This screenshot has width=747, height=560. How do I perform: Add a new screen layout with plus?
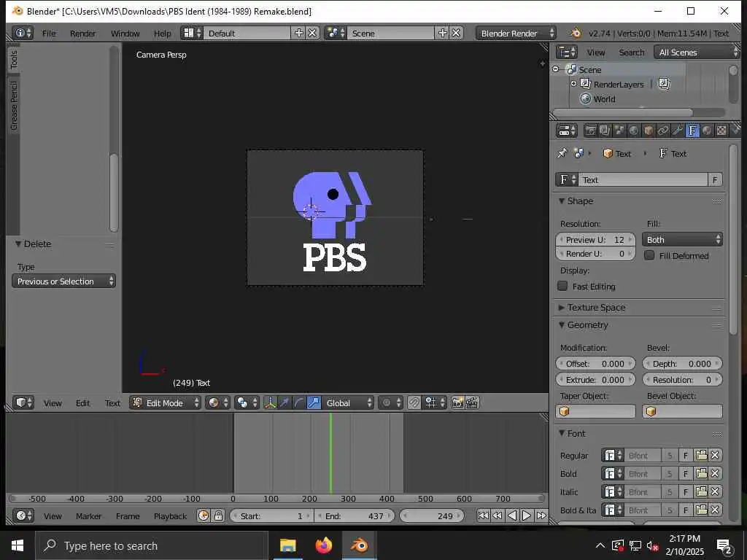coord(298,33)
